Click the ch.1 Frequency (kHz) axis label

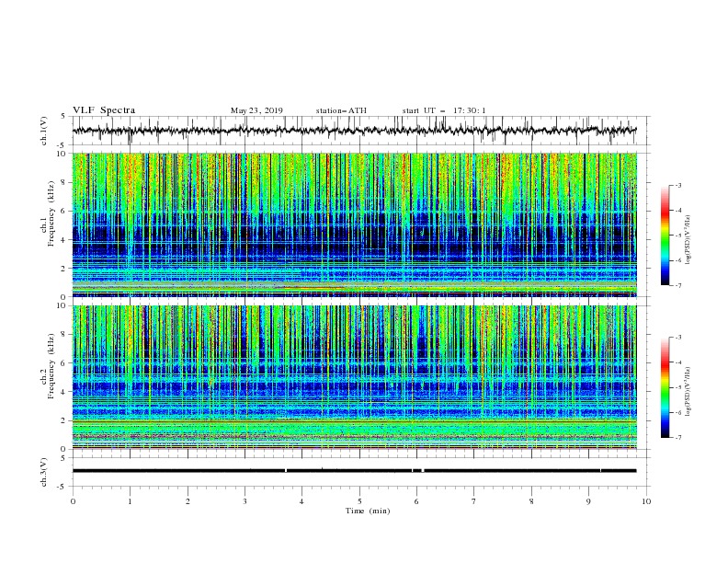pos(47,214)
